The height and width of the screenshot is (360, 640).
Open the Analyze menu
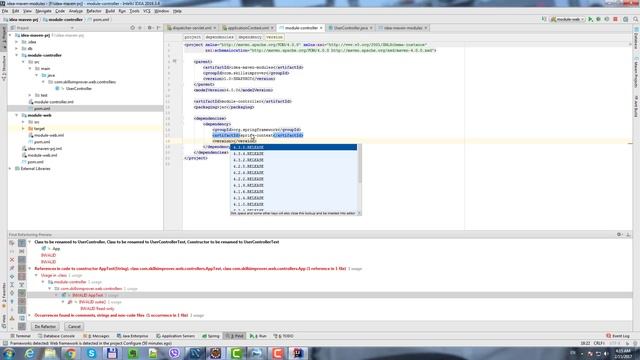pos(76,11)
